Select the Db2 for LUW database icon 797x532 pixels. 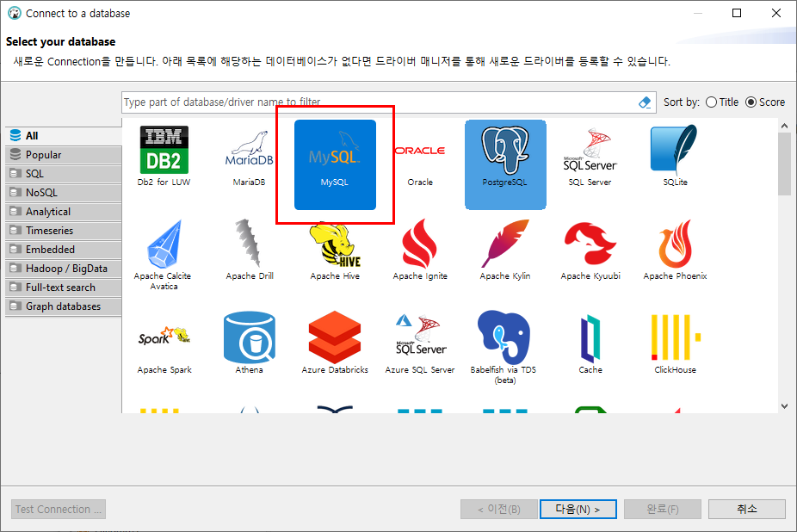[x=164, y=151]
